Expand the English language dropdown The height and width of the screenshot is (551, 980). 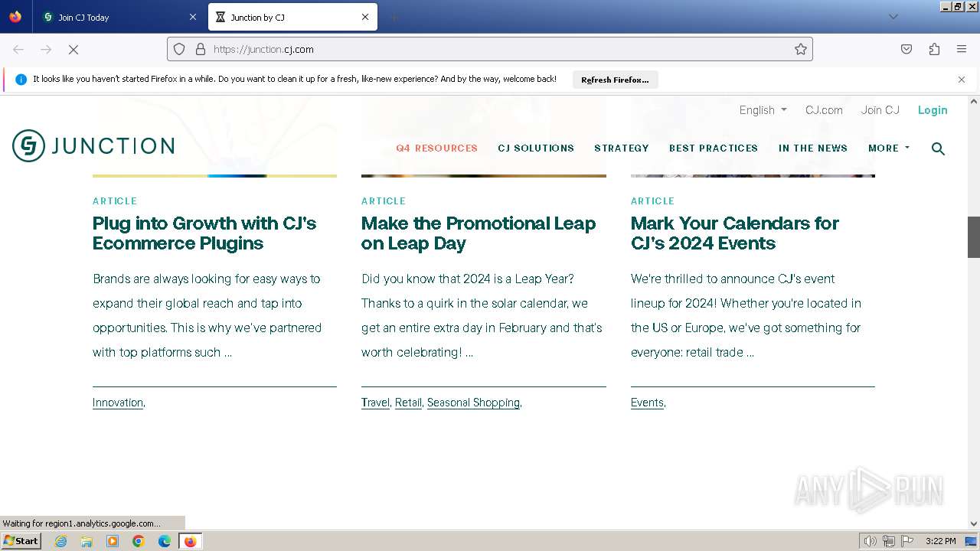[x=763, y=110]
